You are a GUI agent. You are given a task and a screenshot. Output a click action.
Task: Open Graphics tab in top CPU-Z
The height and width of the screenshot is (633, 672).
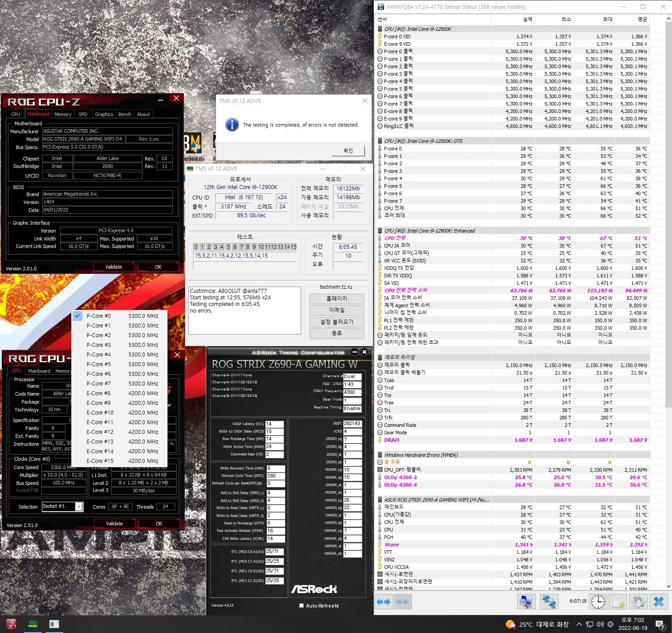104,114
